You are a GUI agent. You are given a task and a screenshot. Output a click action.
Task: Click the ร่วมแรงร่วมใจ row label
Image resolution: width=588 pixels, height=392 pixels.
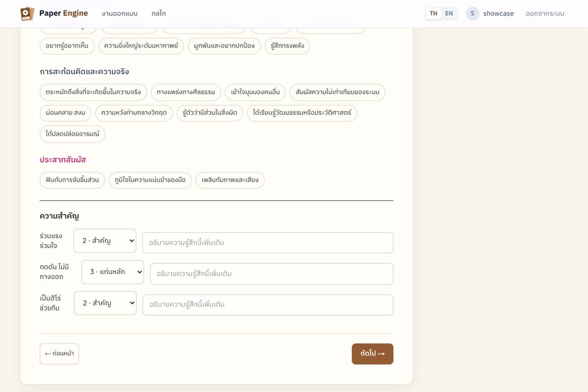51,241
